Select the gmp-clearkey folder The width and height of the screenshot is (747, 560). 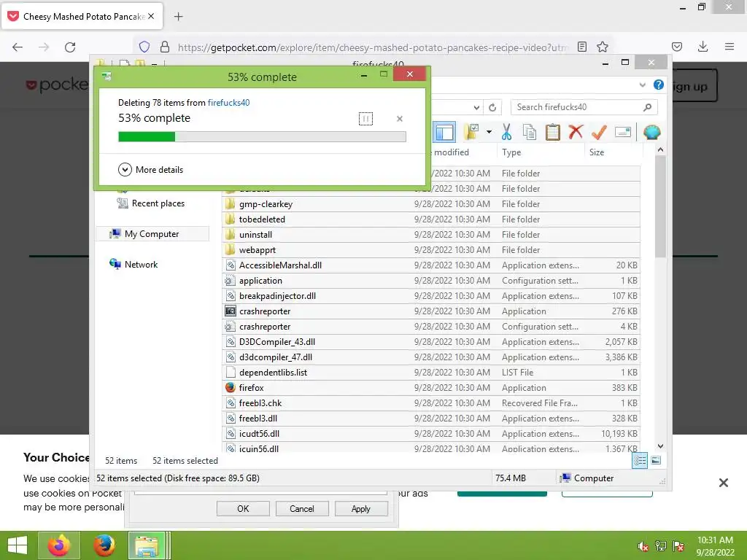tap(431, 204)
